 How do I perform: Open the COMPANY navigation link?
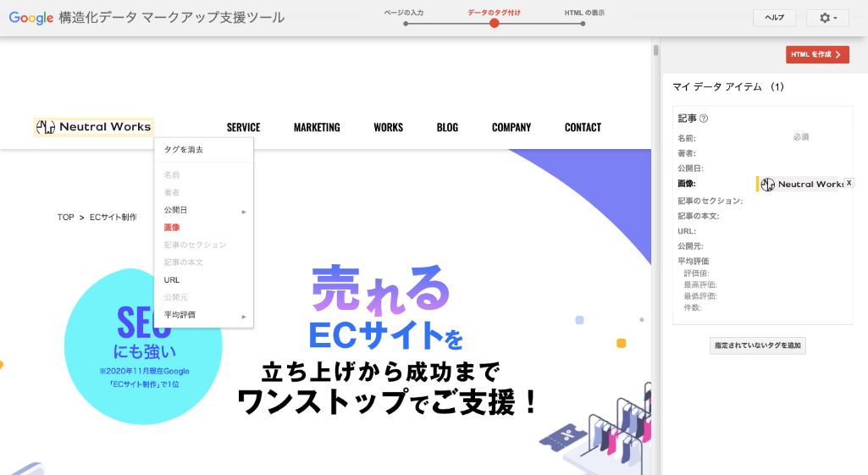coord(511,127)
